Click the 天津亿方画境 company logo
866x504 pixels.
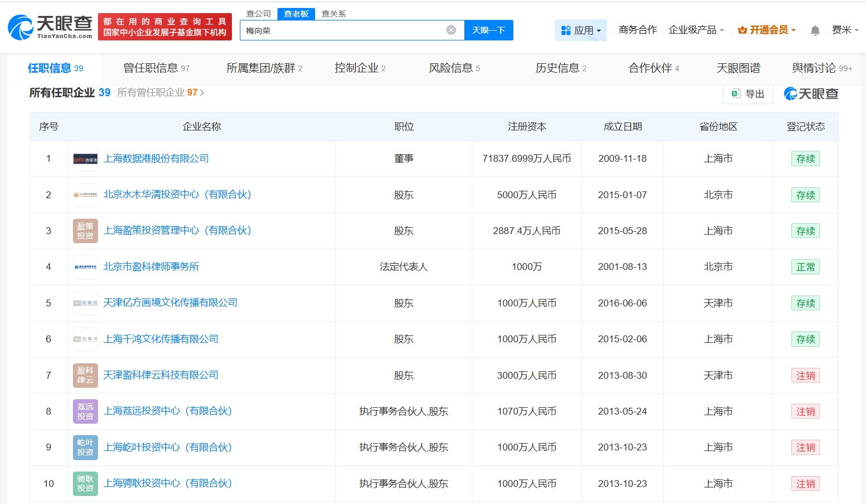85,303
